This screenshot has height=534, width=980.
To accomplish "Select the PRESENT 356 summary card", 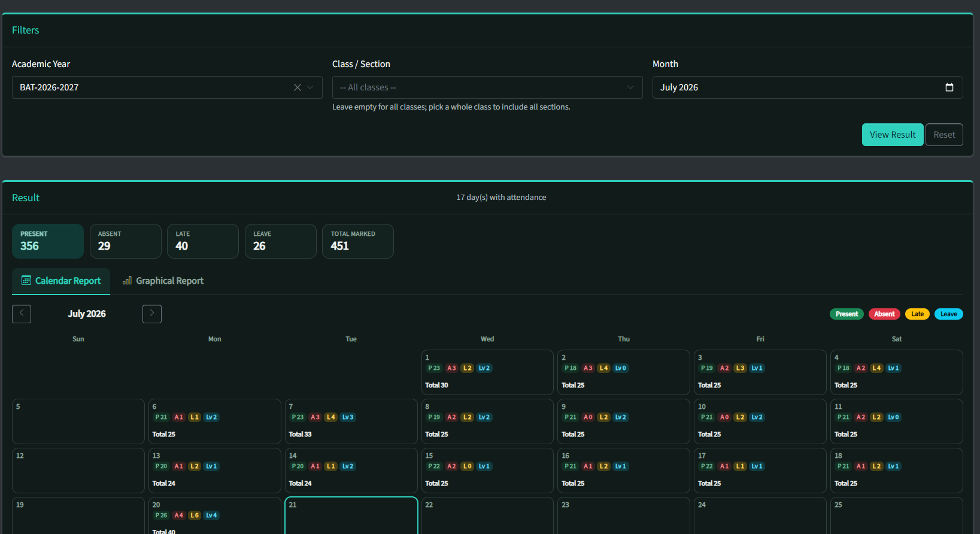I will (x=48, y=241).
